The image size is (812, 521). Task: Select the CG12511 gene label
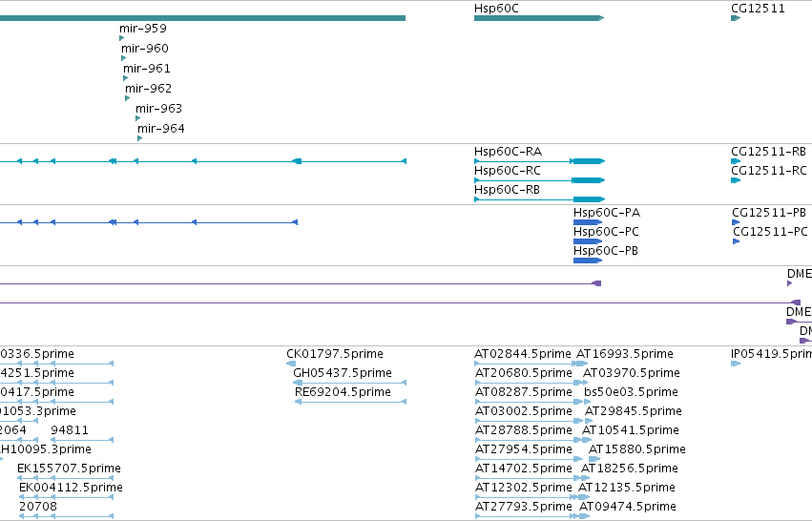758,9
